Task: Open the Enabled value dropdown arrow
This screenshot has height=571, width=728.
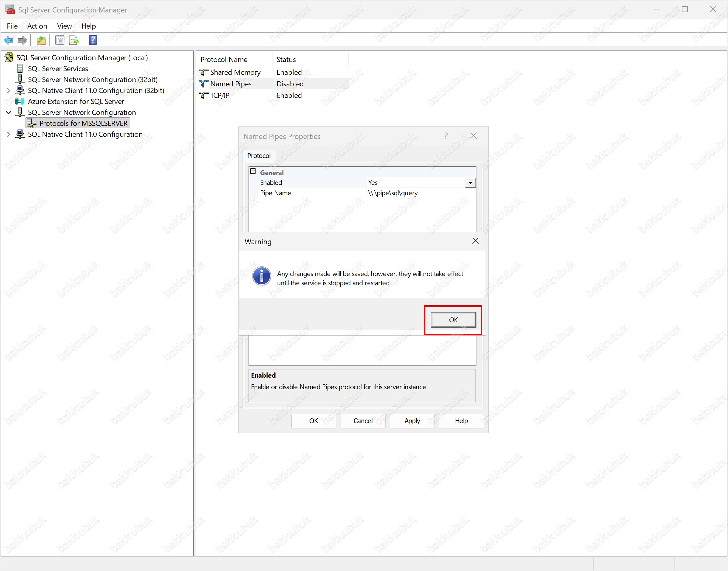Action: 470,182
